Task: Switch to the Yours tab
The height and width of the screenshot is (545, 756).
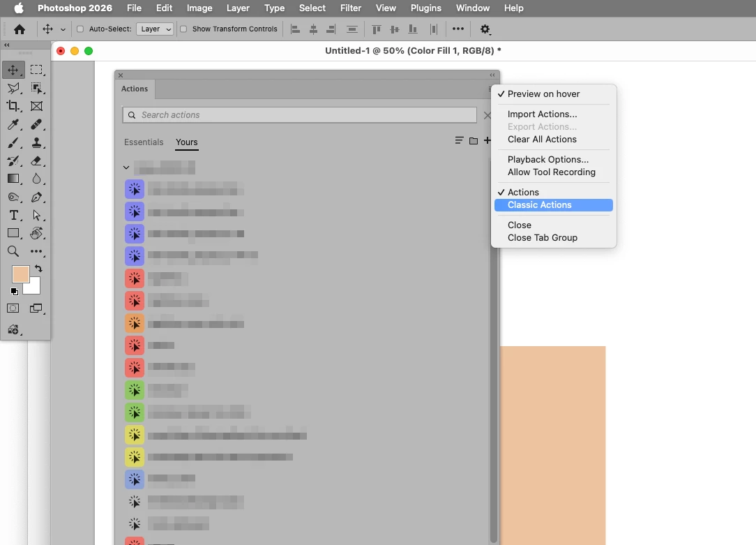Action: click(x=187, y=142)
